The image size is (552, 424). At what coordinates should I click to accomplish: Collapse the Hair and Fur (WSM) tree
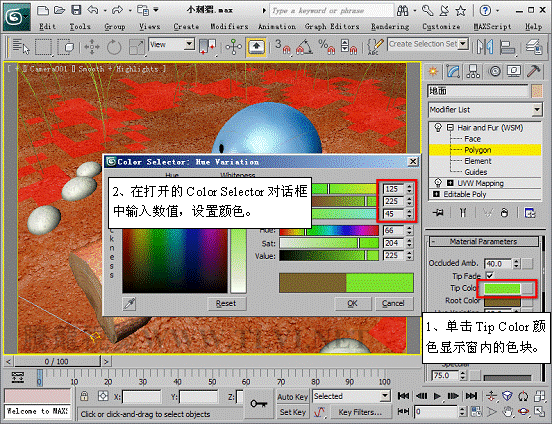[450, 127]
